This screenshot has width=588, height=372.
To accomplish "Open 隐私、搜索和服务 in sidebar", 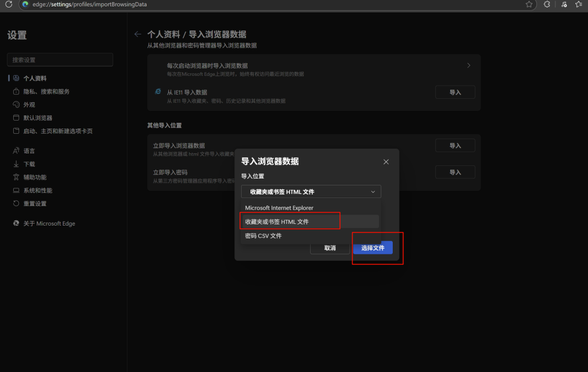I will [47, 91].
